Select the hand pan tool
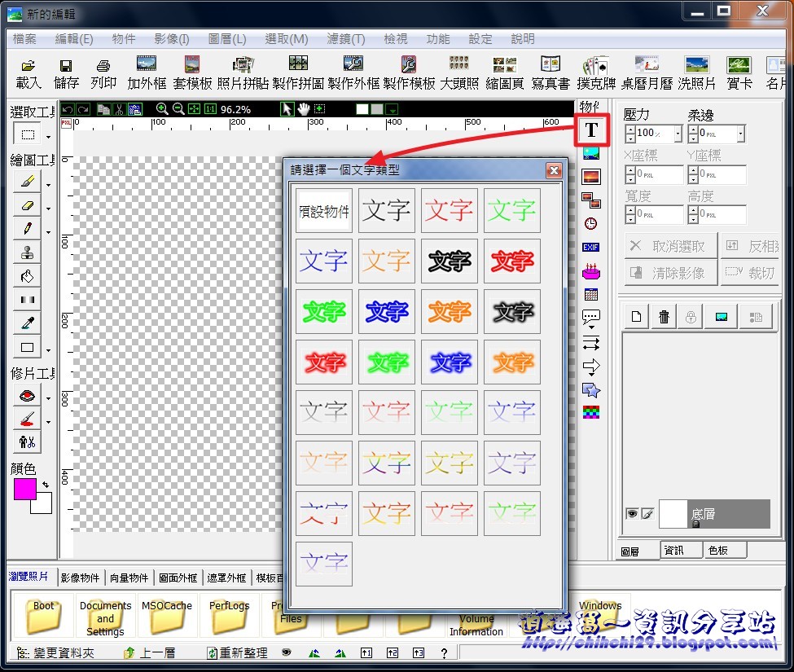This screenshot has height=672, width=794. (x=303, y=109)
